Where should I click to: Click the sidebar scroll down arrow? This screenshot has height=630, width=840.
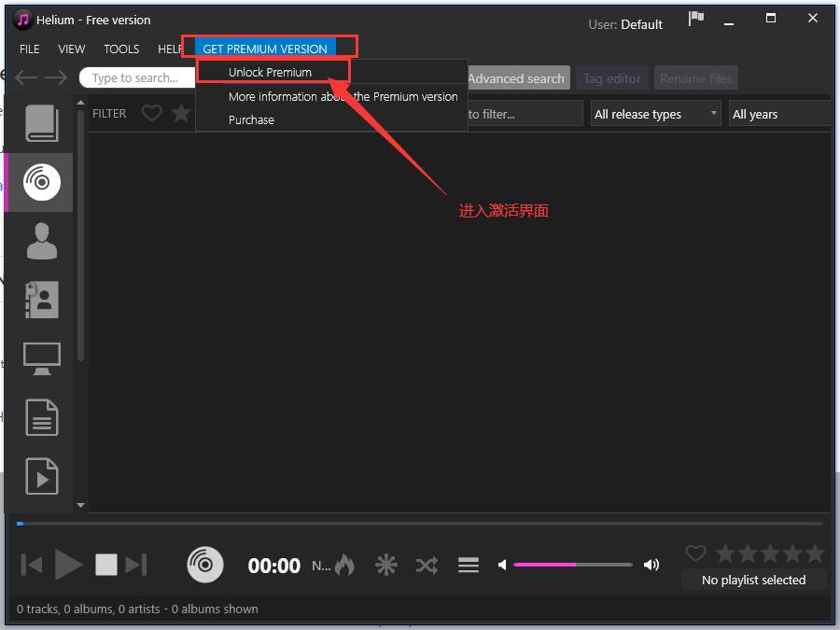(81, 505)
